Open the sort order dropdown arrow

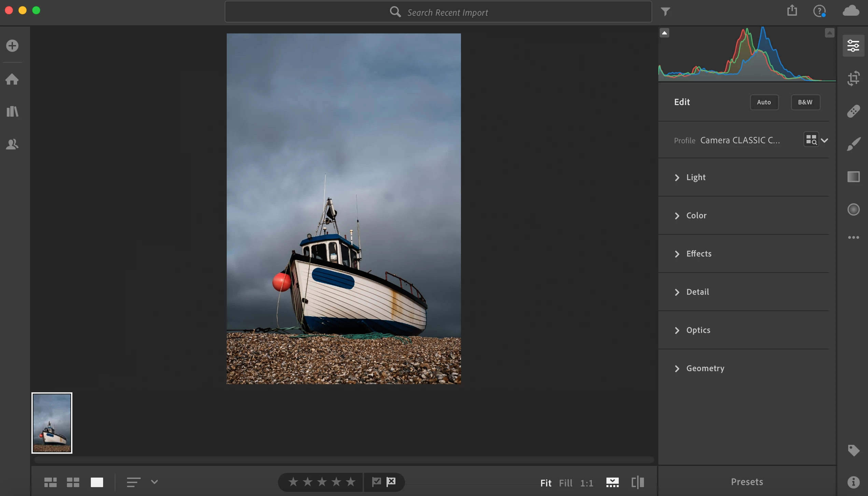pyautogui.click(x=154, y=482)
